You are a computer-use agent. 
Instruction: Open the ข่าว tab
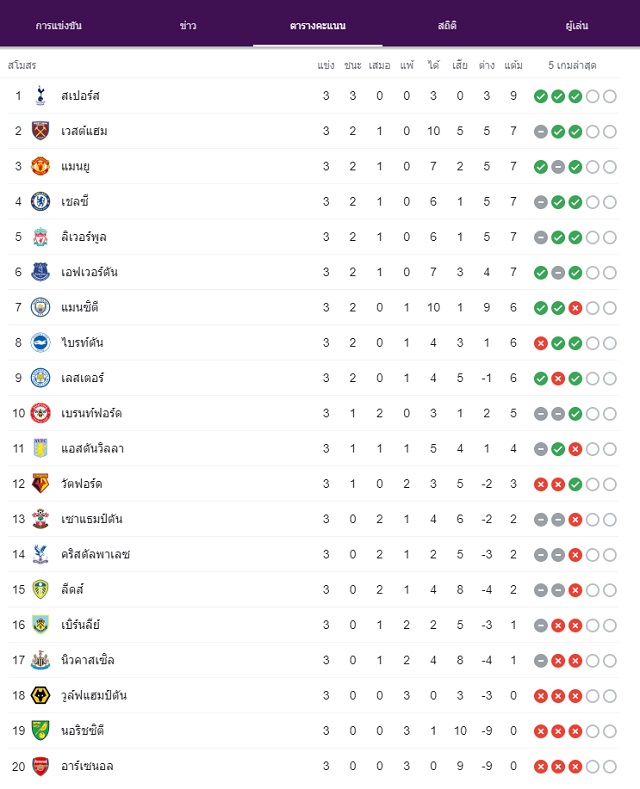click(x=188, y=25)
